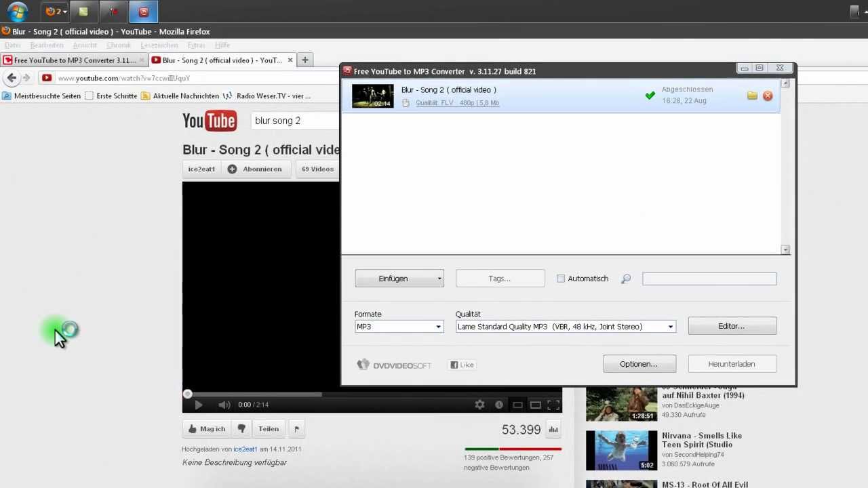Click the likes/dislikes rating bar
868x488 pixels.
(x=513, y=449)
